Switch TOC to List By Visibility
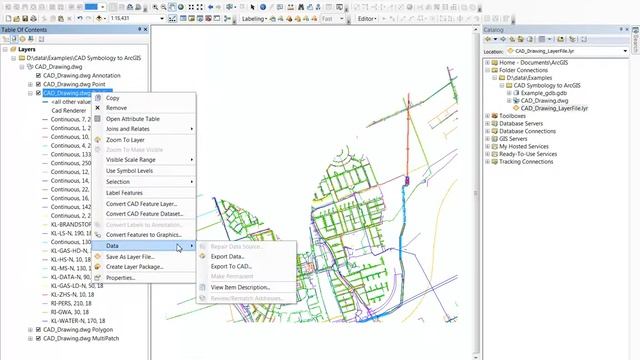 click(22, 39)
